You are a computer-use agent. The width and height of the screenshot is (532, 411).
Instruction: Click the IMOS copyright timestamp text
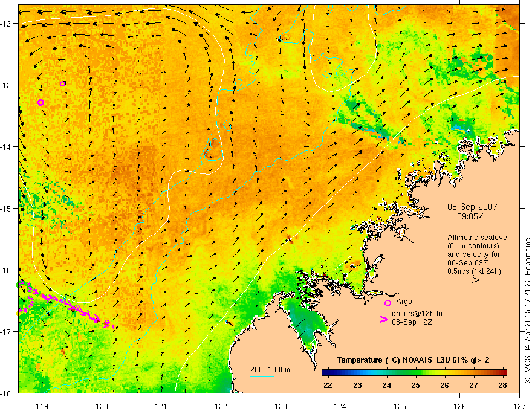[x=528, y=311]
